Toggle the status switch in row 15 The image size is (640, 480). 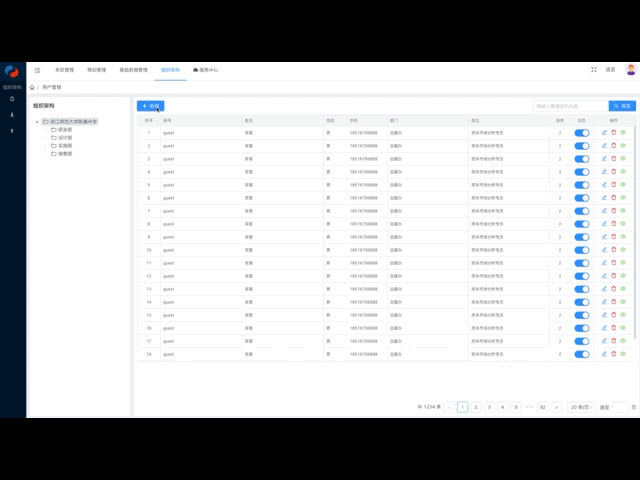[582, 316]
